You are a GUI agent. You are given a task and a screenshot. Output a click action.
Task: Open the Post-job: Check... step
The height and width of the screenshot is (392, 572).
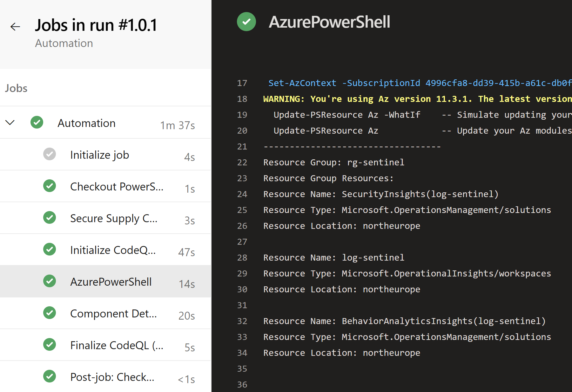tap(105, 377)
